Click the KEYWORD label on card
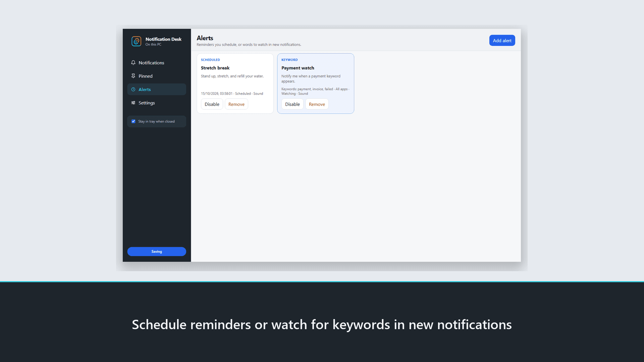Screen dimensions: 644x362 289,60
